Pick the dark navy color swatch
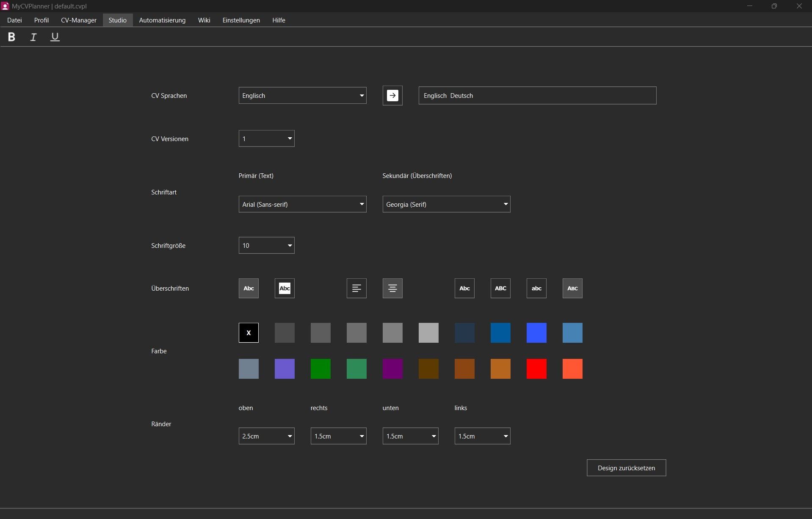 coord(464,333)
